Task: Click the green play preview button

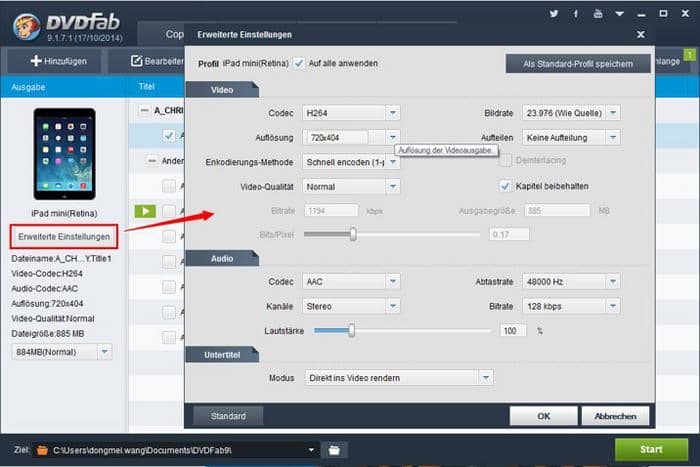Action: (145, 211)
